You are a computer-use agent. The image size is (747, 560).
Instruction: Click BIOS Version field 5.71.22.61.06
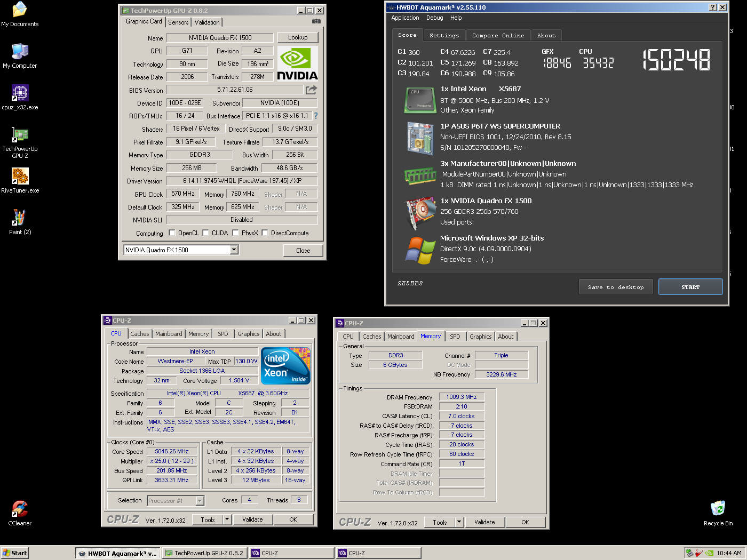(235, 90)
